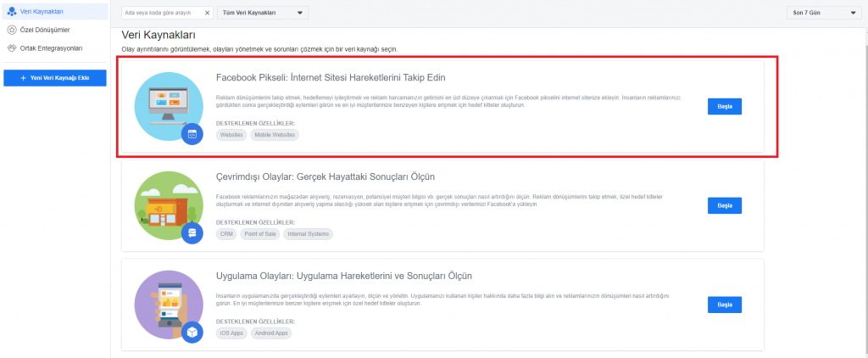Image resolution: width=868 pixels, height=358 pixels.
Task: Click Başla for Facebook Pikseli
Action: (x=724, y=106)
